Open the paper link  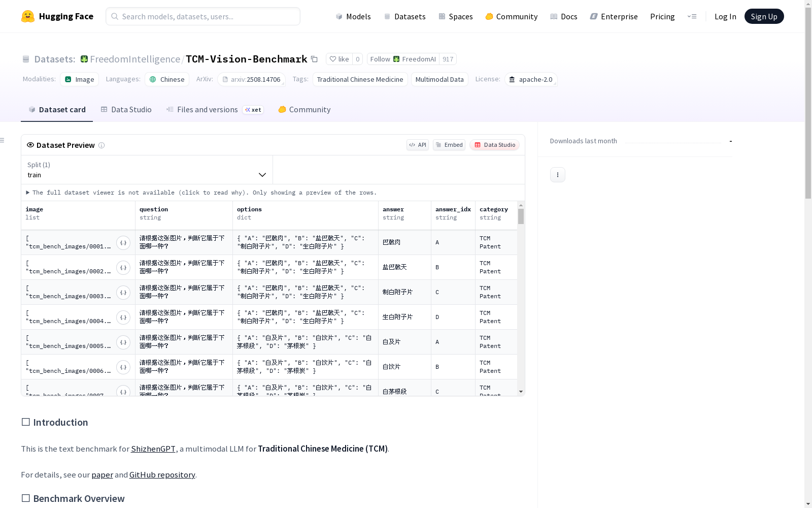point(102,475)
